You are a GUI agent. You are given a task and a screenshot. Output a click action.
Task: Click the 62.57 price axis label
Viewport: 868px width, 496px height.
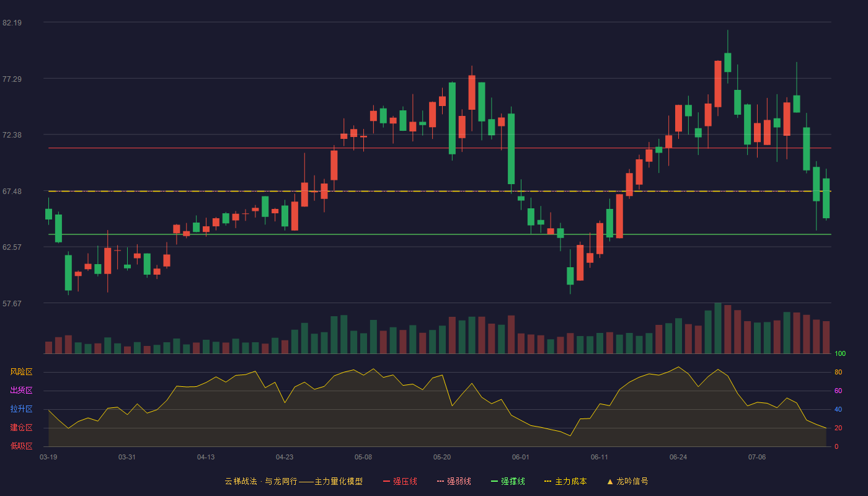(12, 247)
